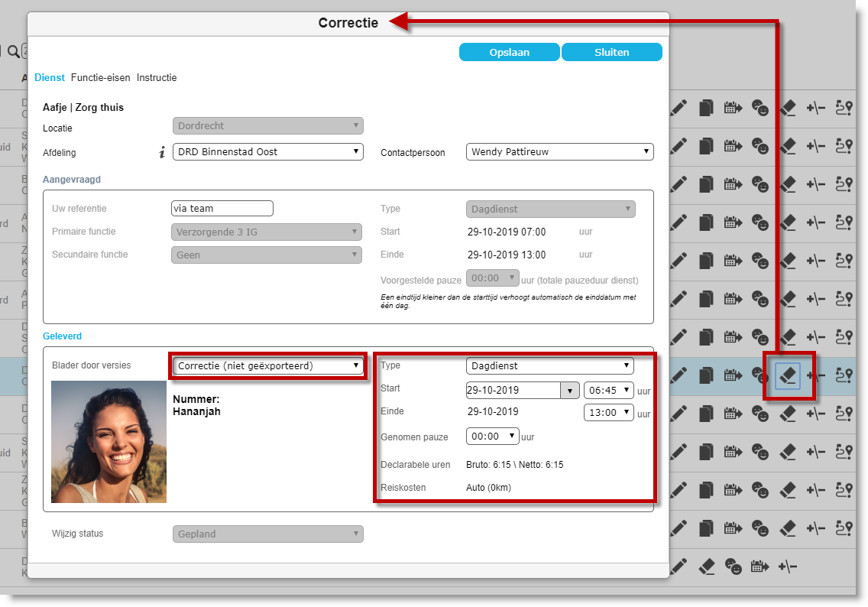
Task: Click the search magnifier icon
Action: 13,51
